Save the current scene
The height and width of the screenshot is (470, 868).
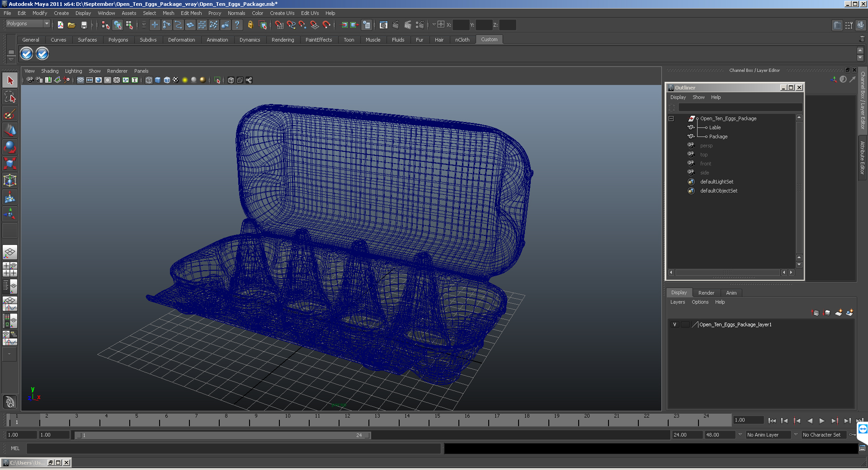pyautogui.click(x=84, y=25)
